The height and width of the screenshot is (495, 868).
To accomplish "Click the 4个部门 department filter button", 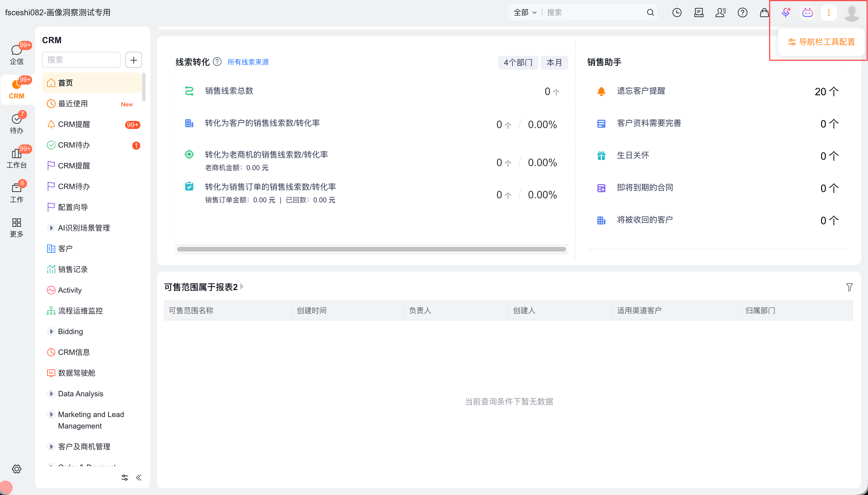I will pyautogui.click(x=518, y=62).
